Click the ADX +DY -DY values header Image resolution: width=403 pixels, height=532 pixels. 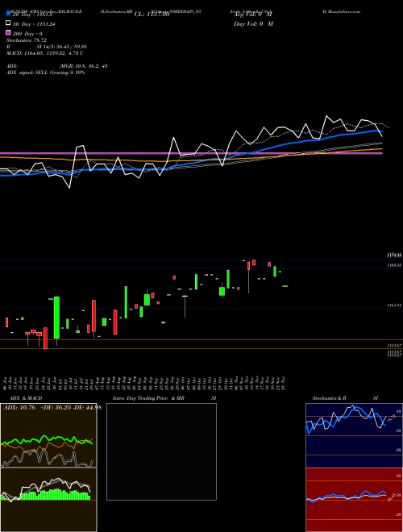[x=52, y=408]
